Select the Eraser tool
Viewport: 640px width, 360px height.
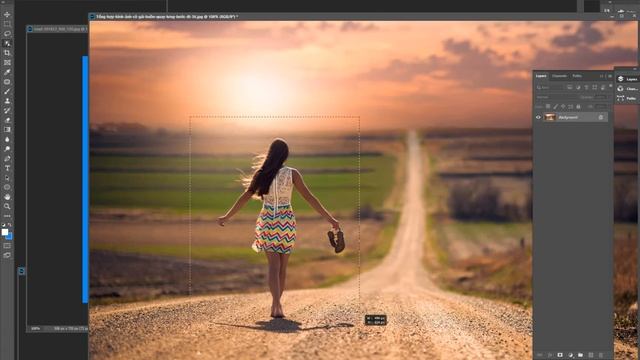(x=7, y=120)
